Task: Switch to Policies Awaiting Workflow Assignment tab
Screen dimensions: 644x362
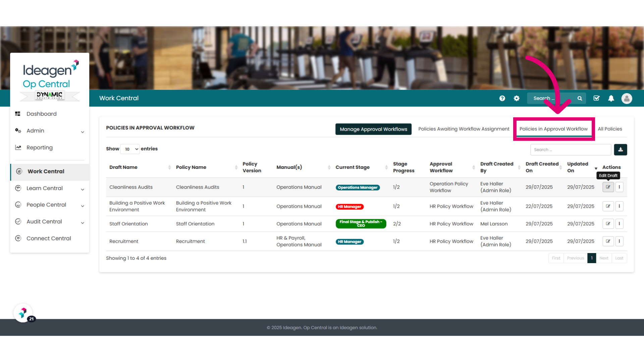Action: coord(464,129)
